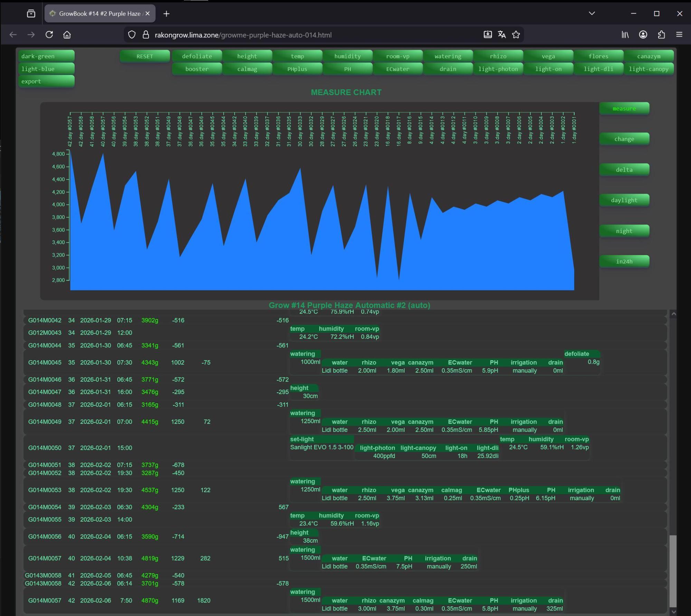691x616 pixels.
Task: Open the library bookshelf icon
Action: pyautogui.click(x=625, y=35)
